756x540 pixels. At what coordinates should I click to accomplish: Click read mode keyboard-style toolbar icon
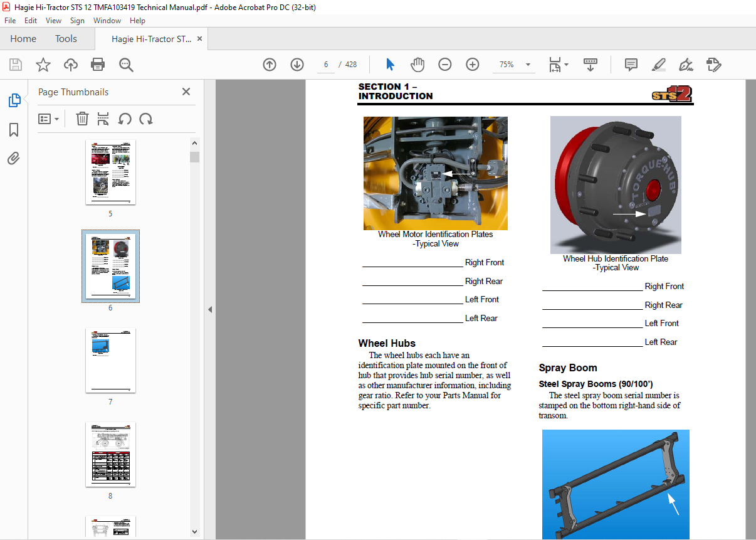pyautogui.click(x=591, y=65)
